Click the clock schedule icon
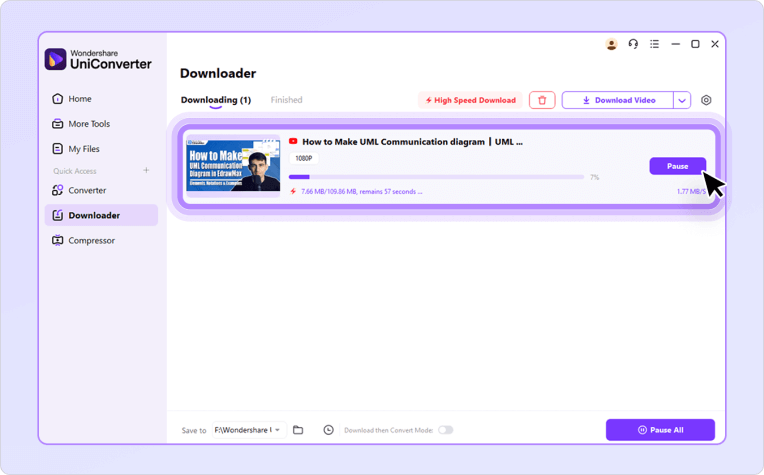 tap(328, 430)
